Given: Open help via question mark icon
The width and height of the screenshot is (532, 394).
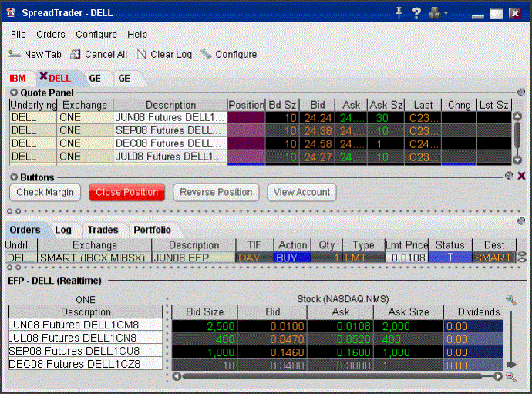Looking at the screenshot, I should click(416, 13).
